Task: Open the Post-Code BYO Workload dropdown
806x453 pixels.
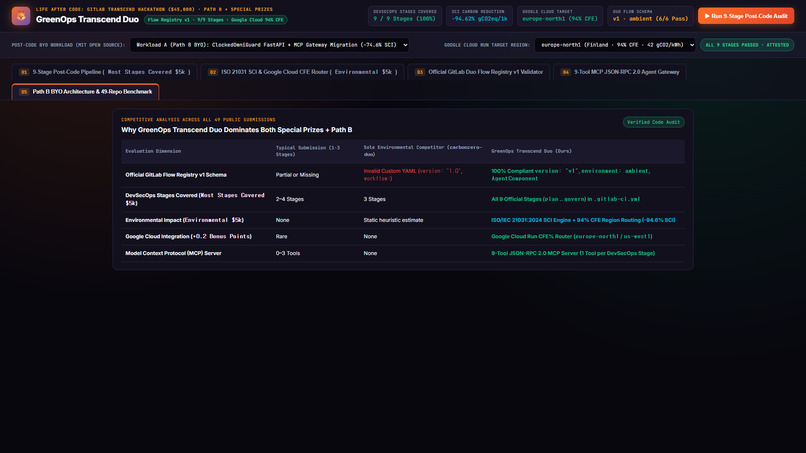Action: point(270,45)
